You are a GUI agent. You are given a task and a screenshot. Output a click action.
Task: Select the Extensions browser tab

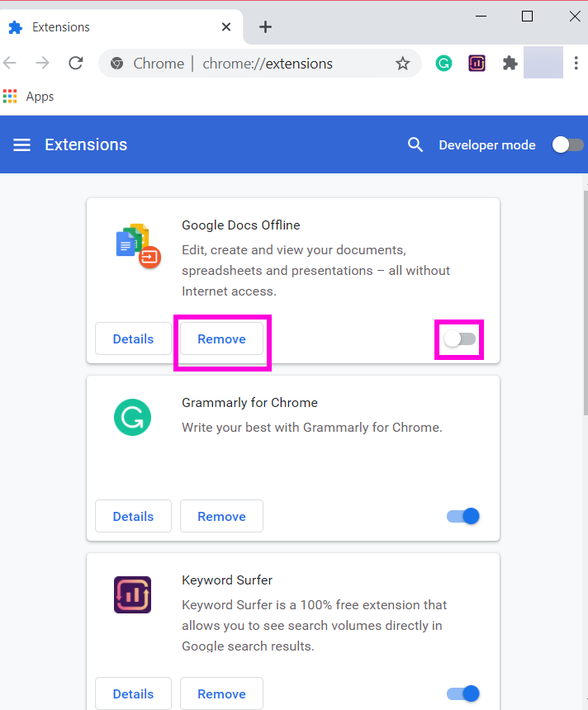tap(121, 27)
